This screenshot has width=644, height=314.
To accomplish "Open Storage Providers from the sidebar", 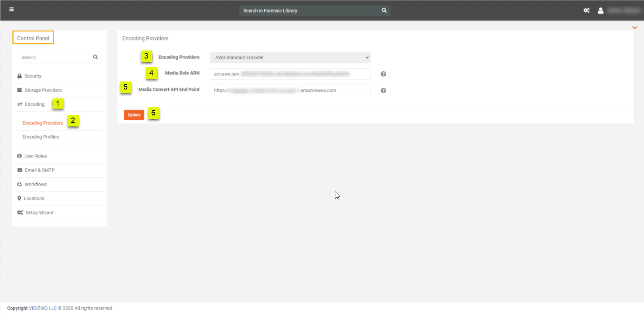I will (x=43, y=90).
